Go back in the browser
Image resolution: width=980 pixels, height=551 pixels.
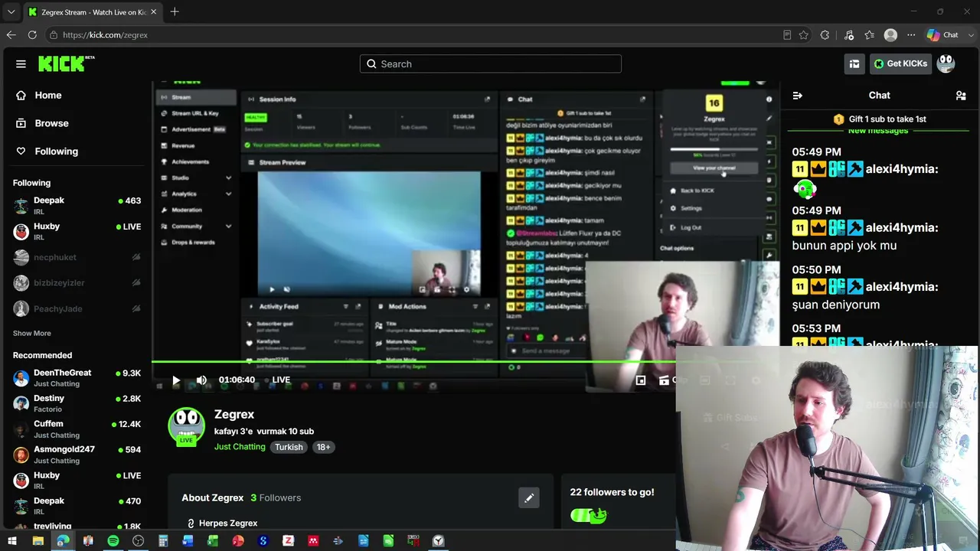point(11,35)
